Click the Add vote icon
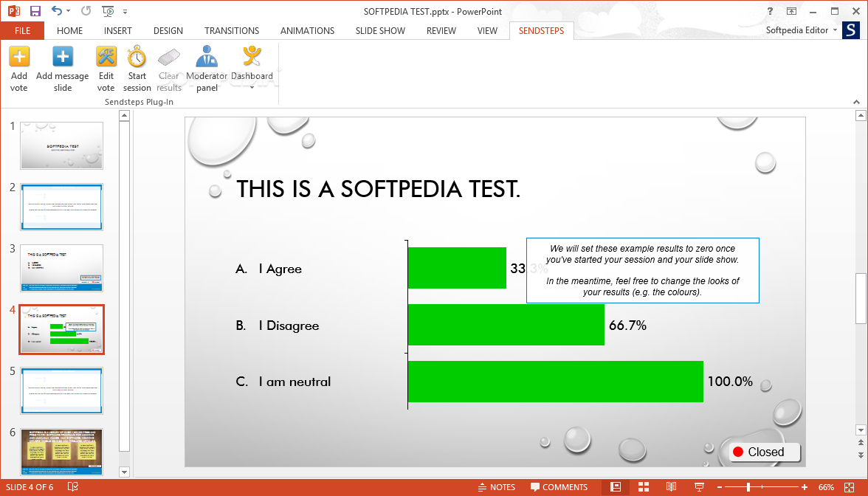The image size is (868, 496). point(19,56)
